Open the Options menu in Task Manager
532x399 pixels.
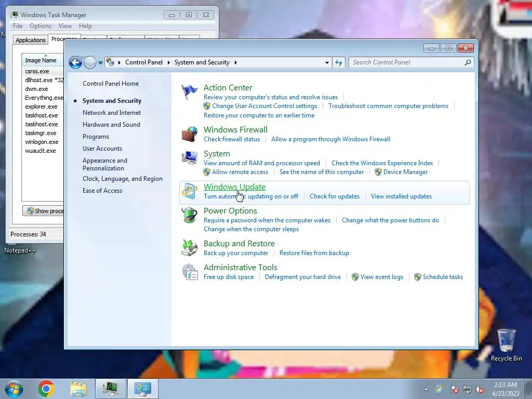pyautogui.click(x=41, y=26)
